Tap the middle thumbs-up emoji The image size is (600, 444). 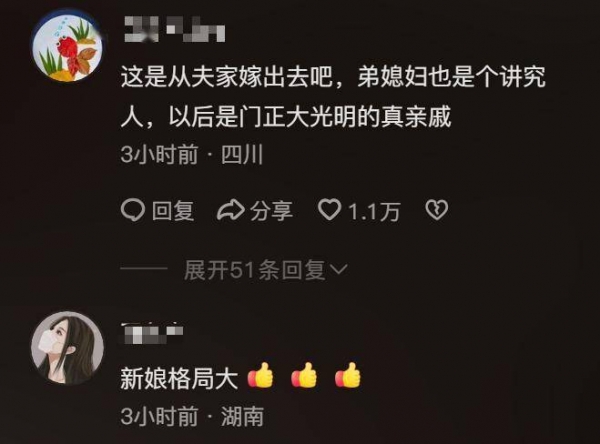coord(304,375)
